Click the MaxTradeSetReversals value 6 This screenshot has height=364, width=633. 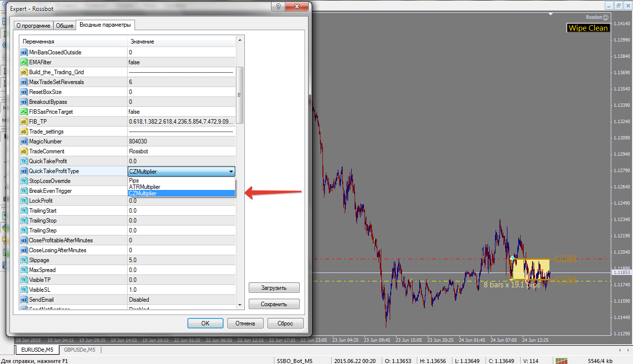coord(181,82)
